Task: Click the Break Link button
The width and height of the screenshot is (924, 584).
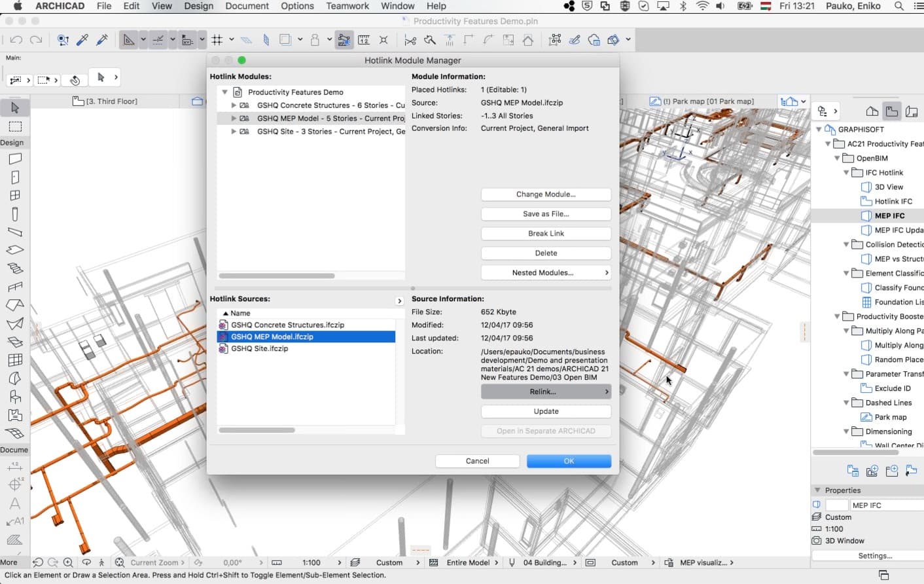Action: pyautogui.click(x=546, y=234)
